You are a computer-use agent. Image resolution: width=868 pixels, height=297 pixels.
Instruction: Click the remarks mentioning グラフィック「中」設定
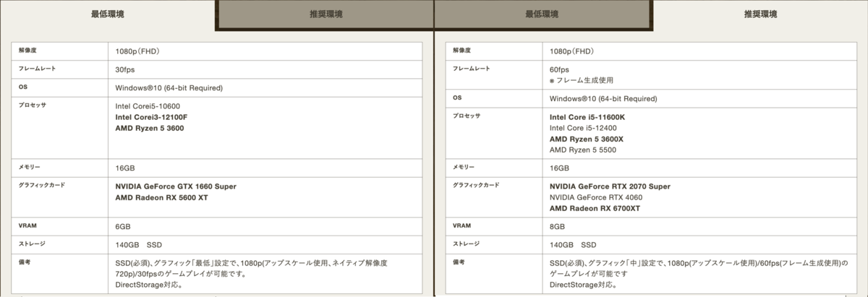pos(698,274)
